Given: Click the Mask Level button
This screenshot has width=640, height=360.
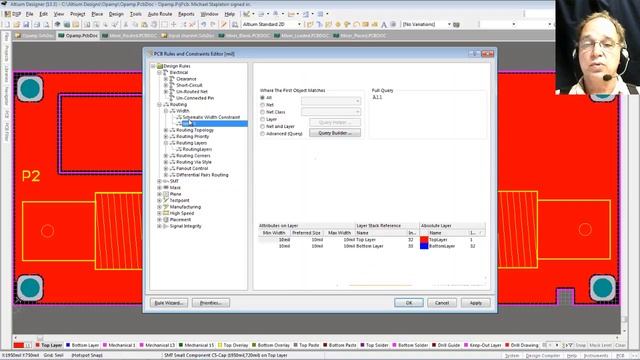Looking at the screenshot, I should click(x=600, y=345).
